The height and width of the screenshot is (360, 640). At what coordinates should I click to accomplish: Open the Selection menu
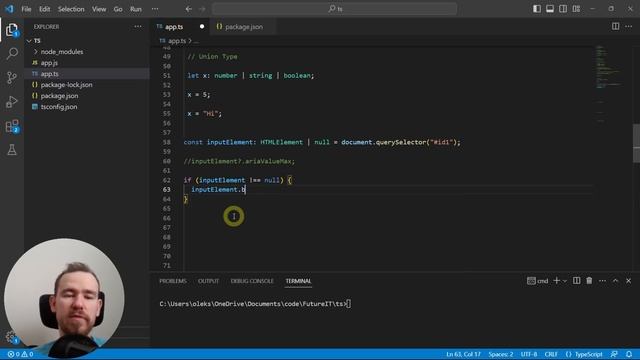[71, 9]
